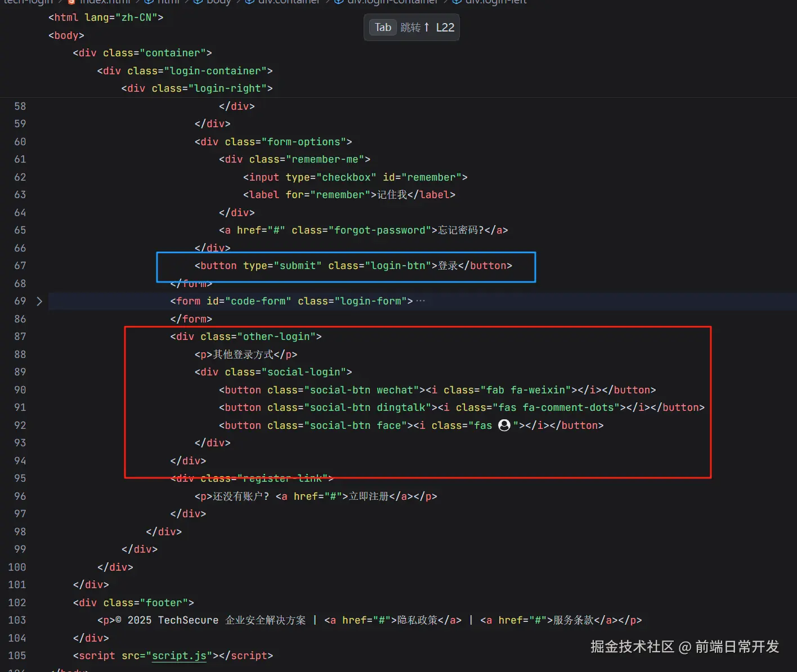Jump to sticky div class="container" line
Viewport: 797px width, 672px height.
coord(142,53)
